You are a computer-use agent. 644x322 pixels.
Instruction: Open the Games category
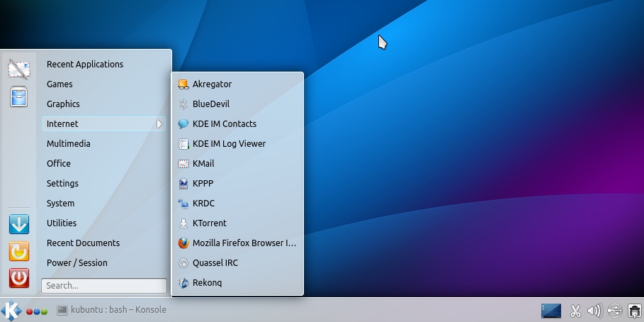pos(104,84)
